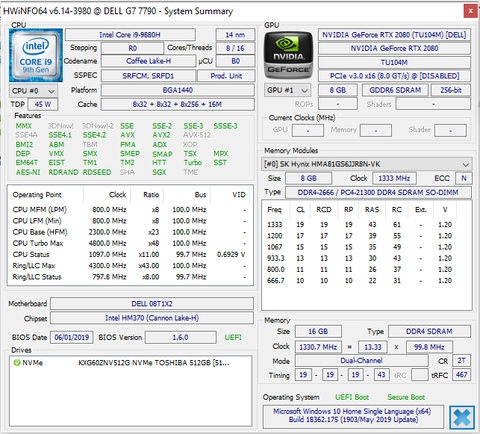Click the Intel Core i9-9880H name field
The width and height of the screenshot is (480, 434).
[130, 35]
